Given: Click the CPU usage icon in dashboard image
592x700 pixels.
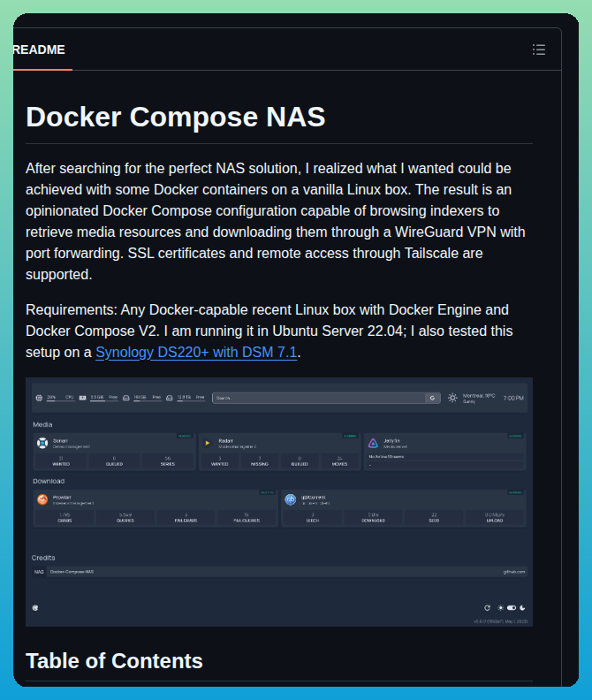Looking at the screenshot, I should tap(39, 398).
